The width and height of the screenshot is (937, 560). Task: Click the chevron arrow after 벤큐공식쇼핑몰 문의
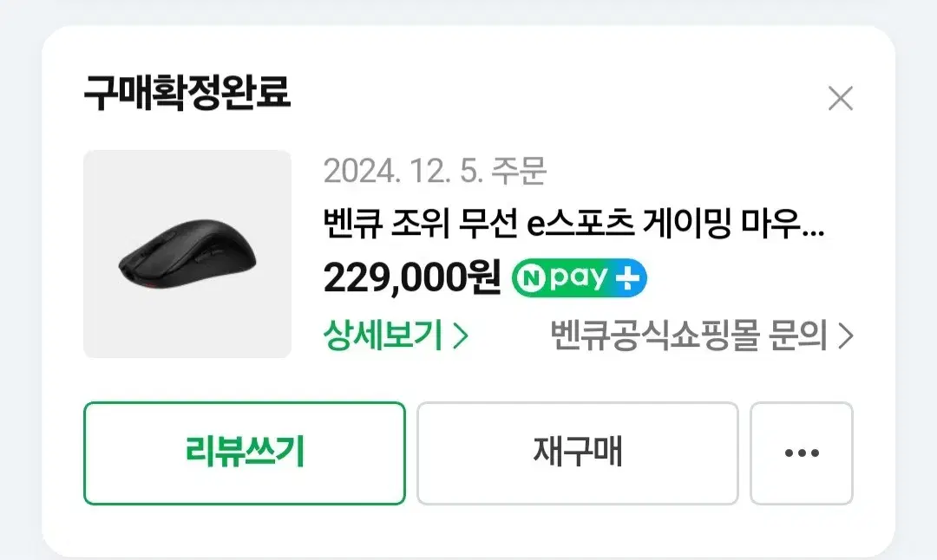pos(845,336)
